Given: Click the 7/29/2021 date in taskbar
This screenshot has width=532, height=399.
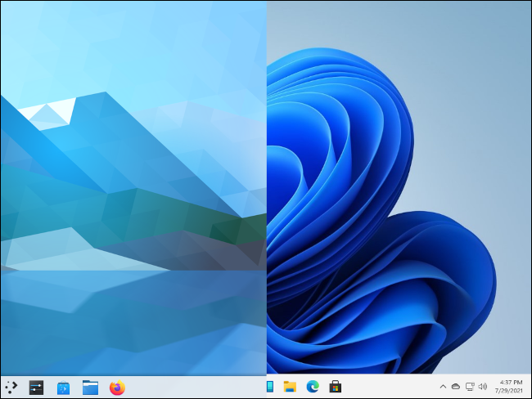Looking at the screenshot, I should click(510, 392).
